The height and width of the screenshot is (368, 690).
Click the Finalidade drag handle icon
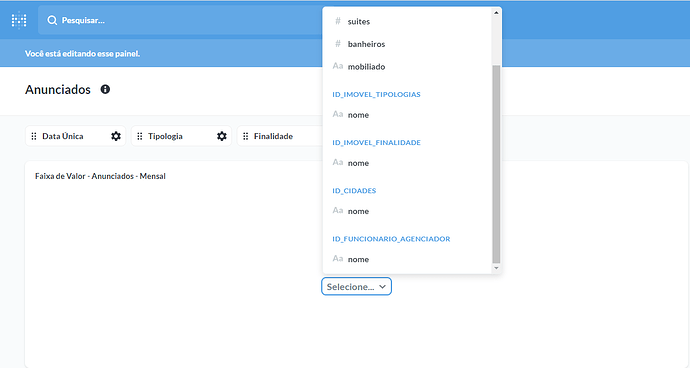(246, 136)
